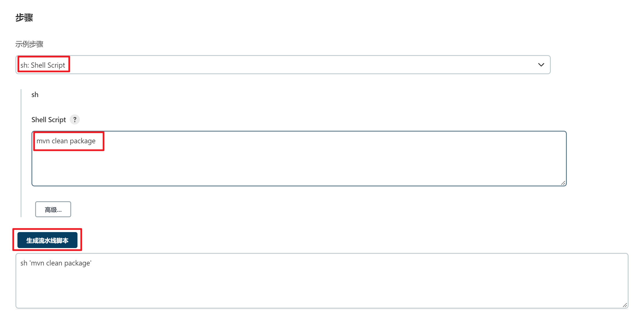Click the 'sh' step name label
644x316 pixels.
(35, 95)
